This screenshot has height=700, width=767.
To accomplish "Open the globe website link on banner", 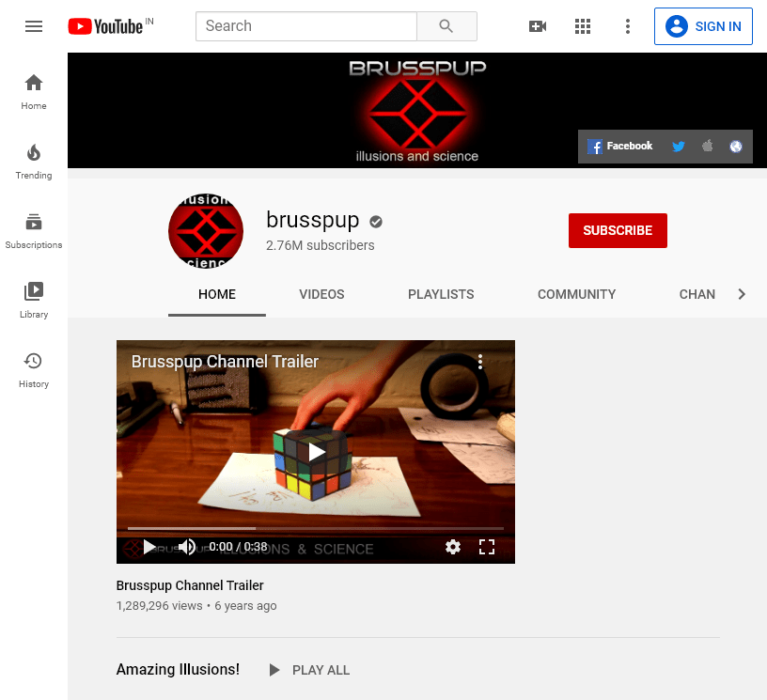I will 736,147.
